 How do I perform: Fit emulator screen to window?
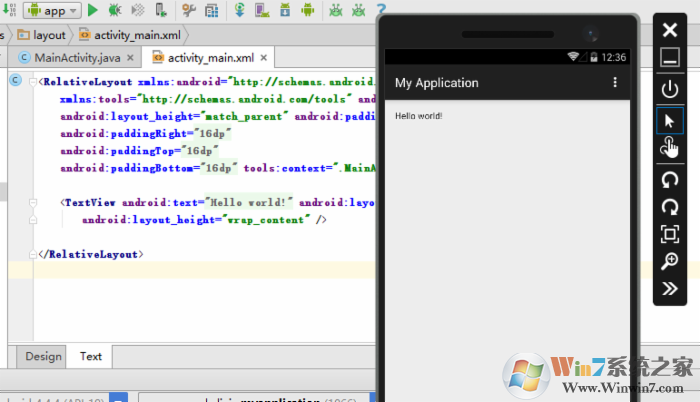coord(670,234)
